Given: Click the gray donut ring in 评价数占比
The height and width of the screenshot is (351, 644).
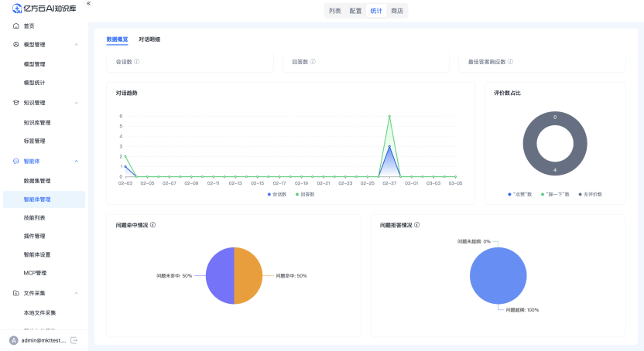Looking at the screenshot, I should coord(531,144).
